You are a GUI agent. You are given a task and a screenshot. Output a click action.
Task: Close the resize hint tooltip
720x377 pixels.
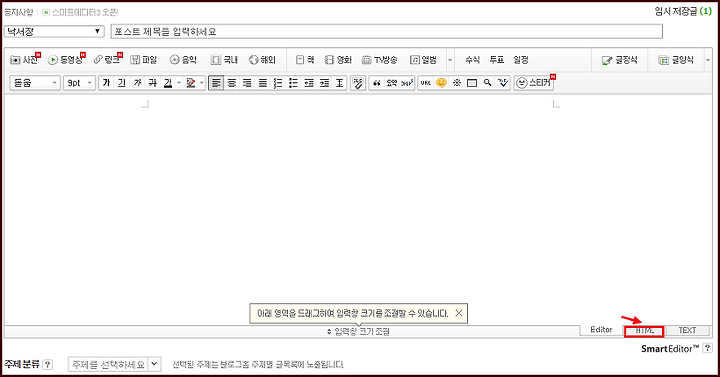(x=459, y=313)
